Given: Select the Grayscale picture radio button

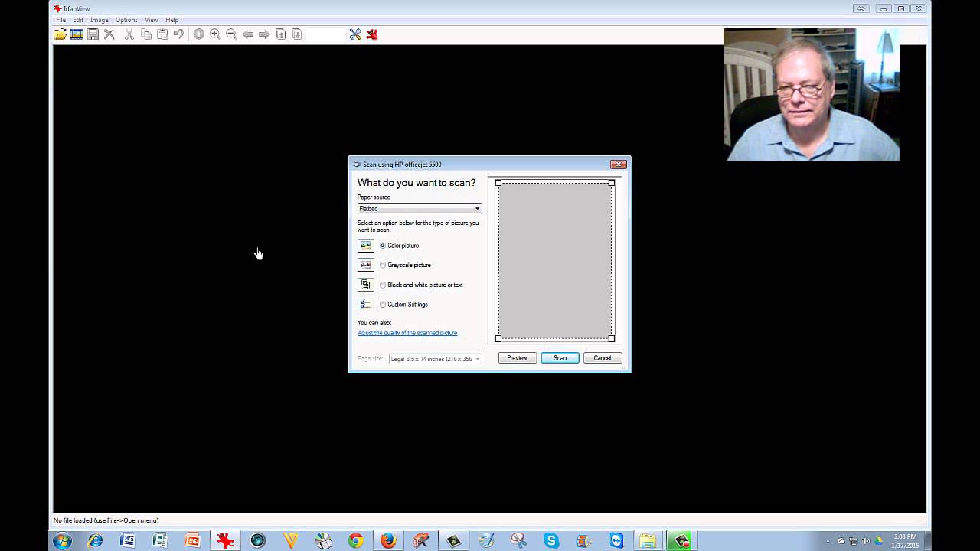Looking at the screenshot, I should click(383, 265).
